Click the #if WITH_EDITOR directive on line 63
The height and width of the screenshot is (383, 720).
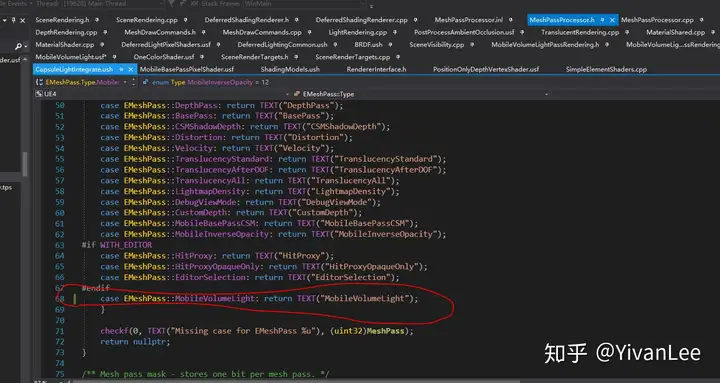pyautogui.click(x=117, y=245)
